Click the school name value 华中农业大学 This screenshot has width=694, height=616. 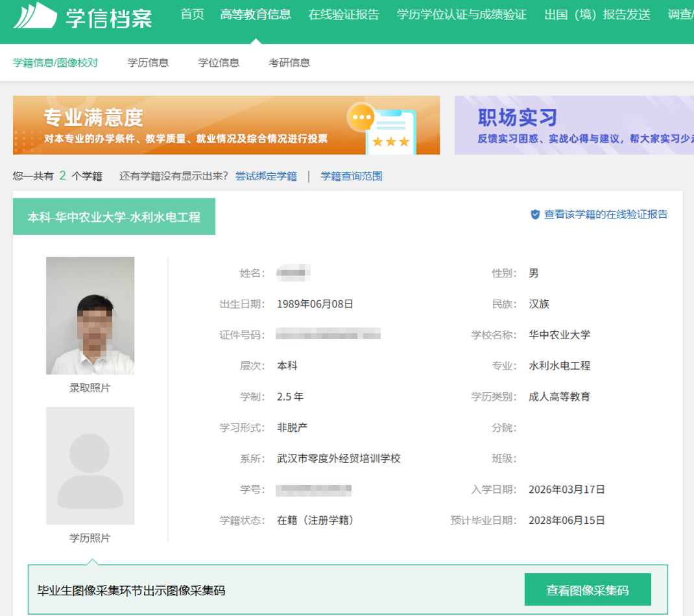click(560, 335)
